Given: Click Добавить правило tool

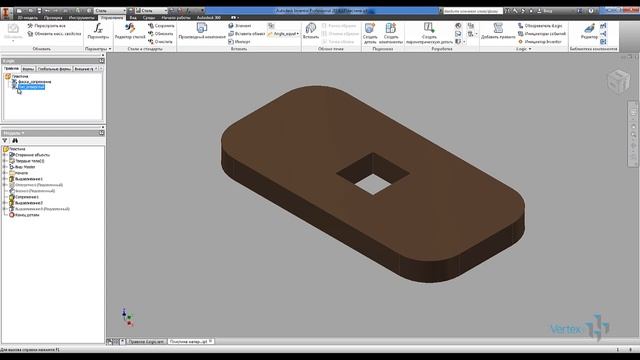Looking at the screenshot, I should tap(498, 31).
